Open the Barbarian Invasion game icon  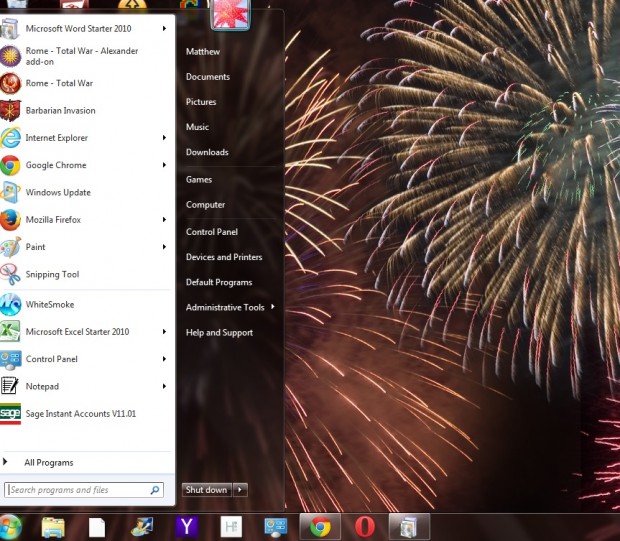pos(10,111)
